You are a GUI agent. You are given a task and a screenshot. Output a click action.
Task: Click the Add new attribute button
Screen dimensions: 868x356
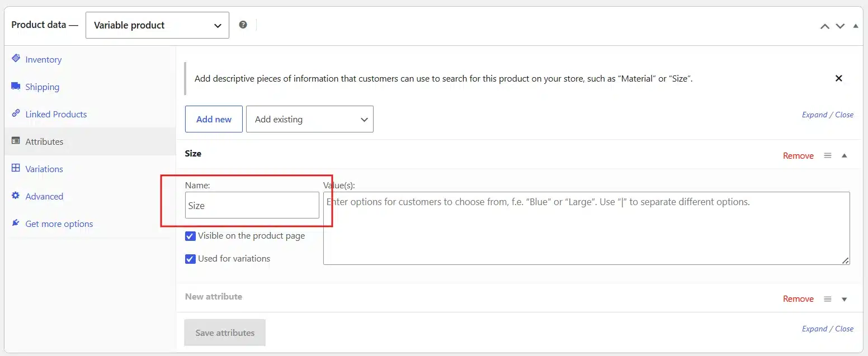(x=214, y=119)
